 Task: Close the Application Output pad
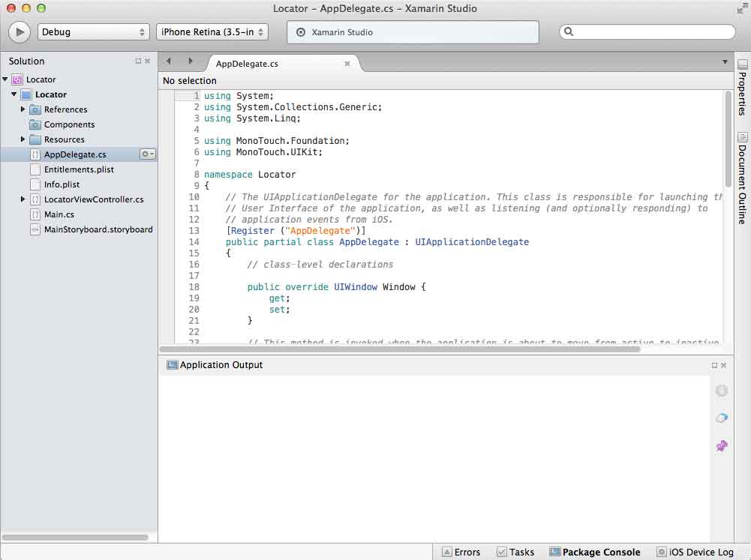click(x=724, y=365)
